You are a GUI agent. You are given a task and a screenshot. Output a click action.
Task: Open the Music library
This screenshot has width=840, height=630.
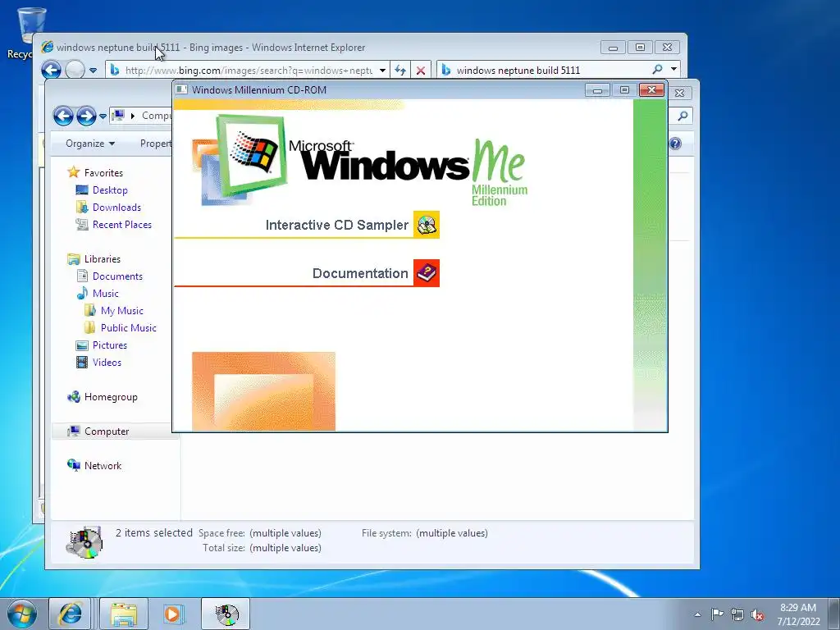[x=106, y=294]
